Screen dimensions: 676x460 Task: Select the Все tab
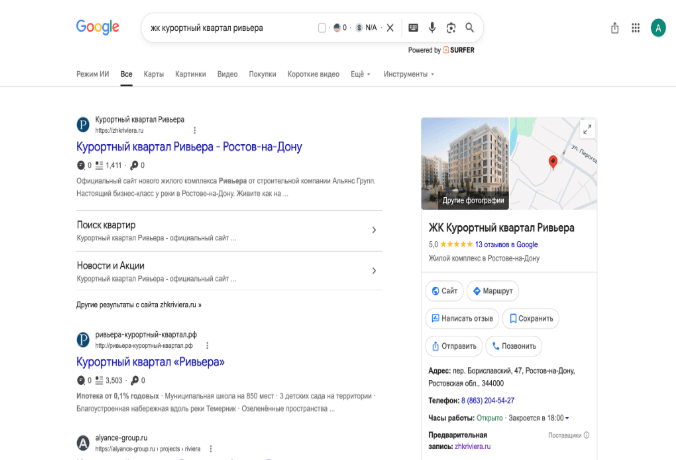coord(126,74)
